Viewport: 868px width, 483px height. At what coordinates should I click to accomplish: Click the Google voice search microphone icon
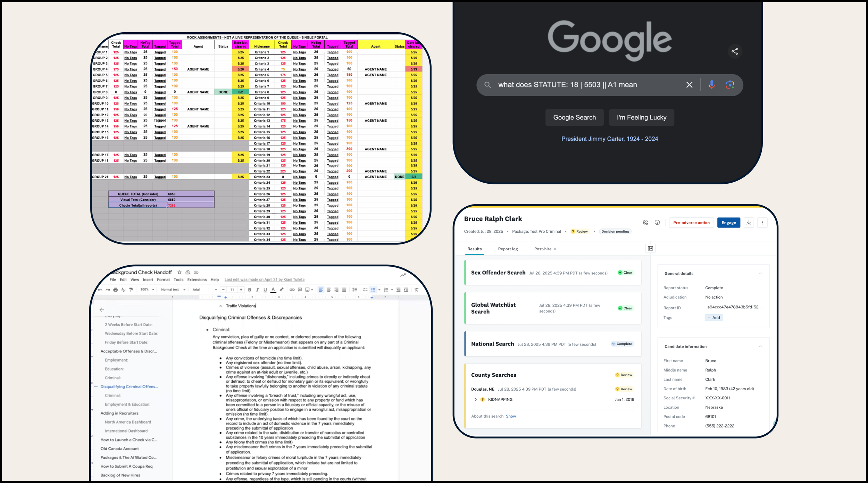pyautogui.click(x=711, y=85)
